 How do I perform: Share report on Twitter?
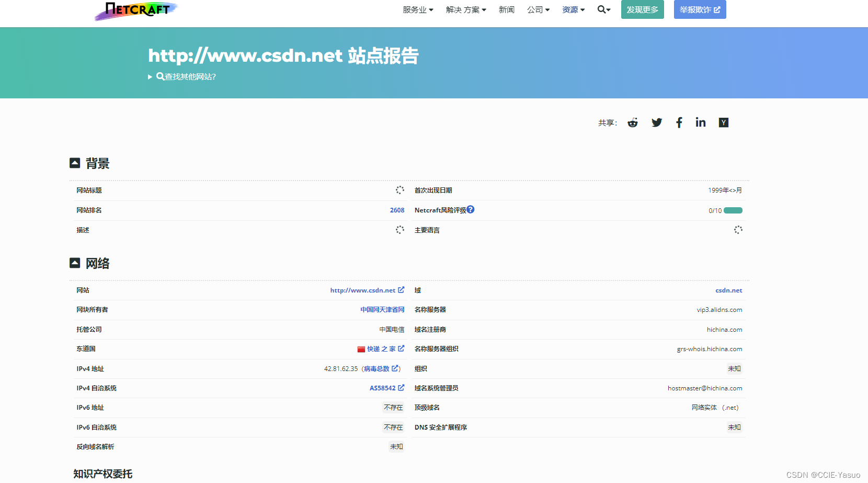point(657,122)
